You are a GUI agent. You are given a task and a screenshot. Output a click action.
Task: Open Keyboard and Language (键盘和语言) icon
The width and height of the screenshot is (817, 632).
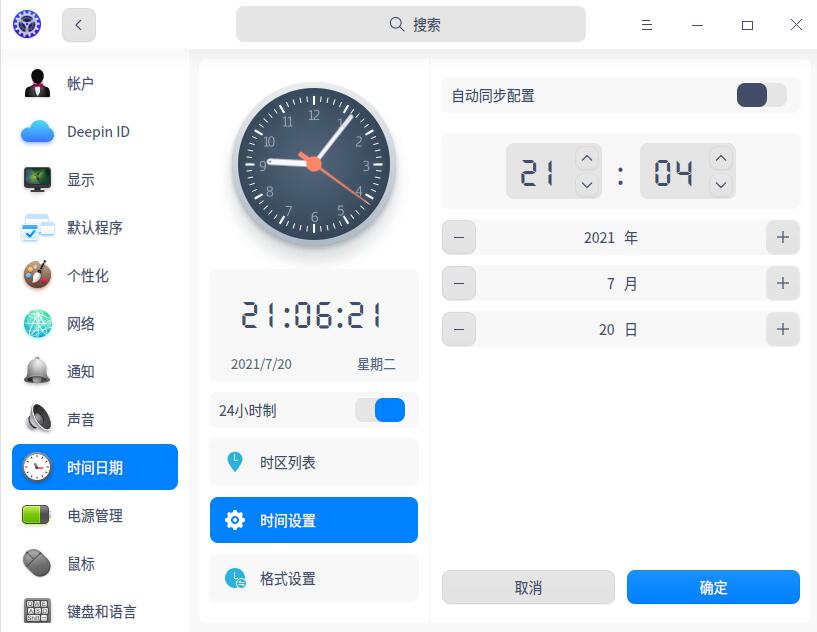point(38,610)
